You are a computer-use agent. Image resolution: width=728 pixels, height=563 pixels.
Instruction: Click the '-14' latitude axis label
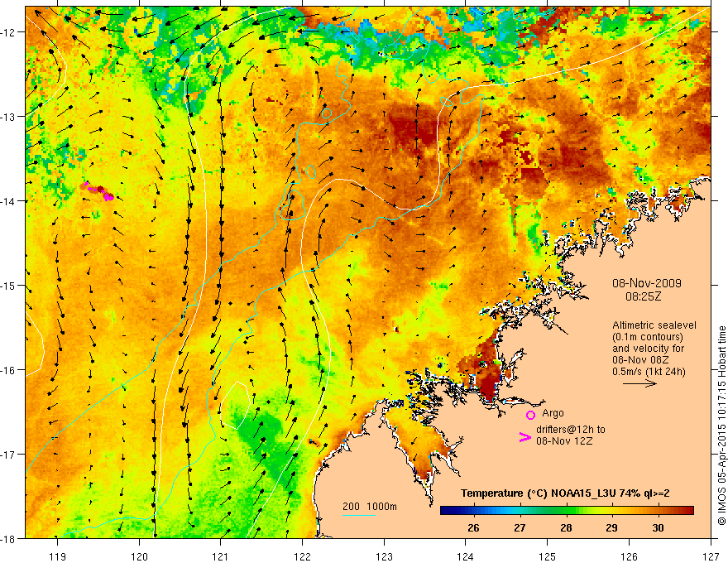pos(8,201)
